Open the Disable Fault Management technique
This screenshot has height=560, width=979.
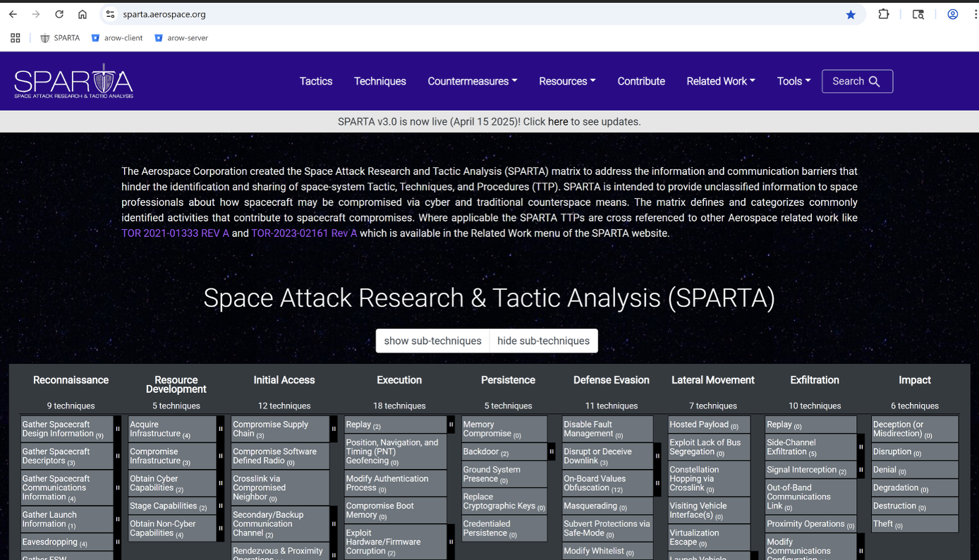[607, 429]
